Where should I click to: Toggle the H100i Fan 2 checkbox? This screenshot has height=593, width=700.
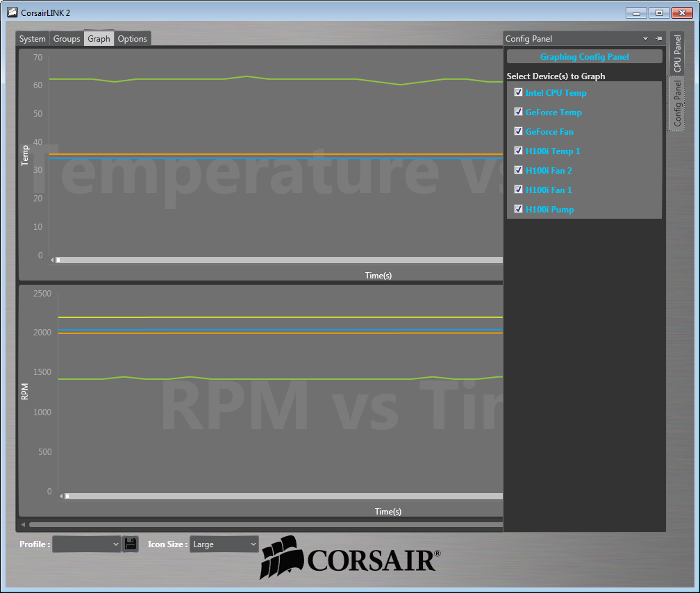[x=518, y=169]
